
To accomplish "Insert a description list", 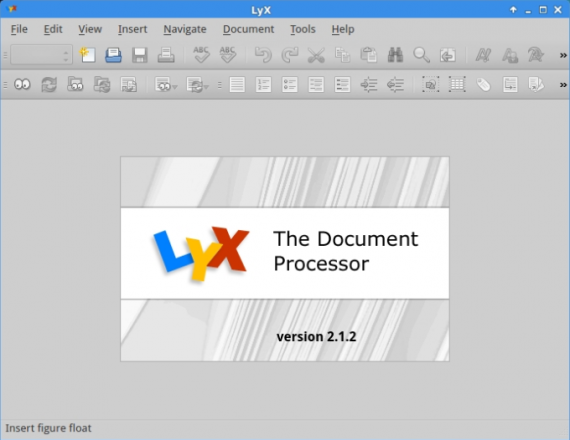I will [342, 85].
